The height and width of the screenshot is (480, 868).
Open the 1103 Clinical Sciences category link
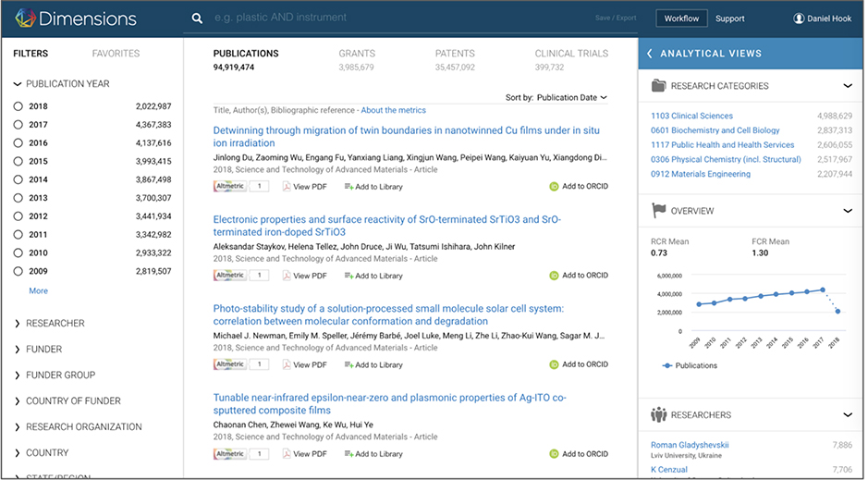tap(691, 117)
